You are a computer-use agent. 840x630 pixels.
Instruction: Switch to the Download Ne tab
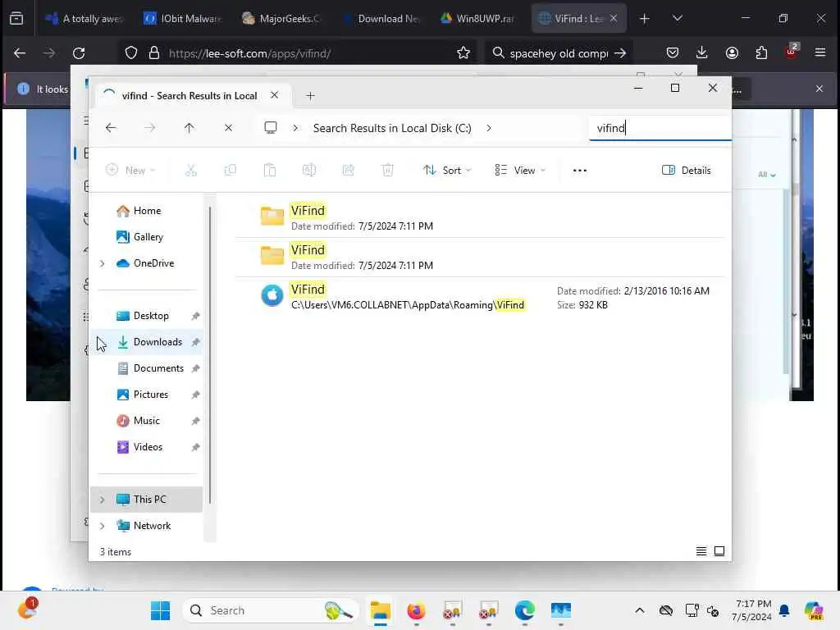coord(379,19)
